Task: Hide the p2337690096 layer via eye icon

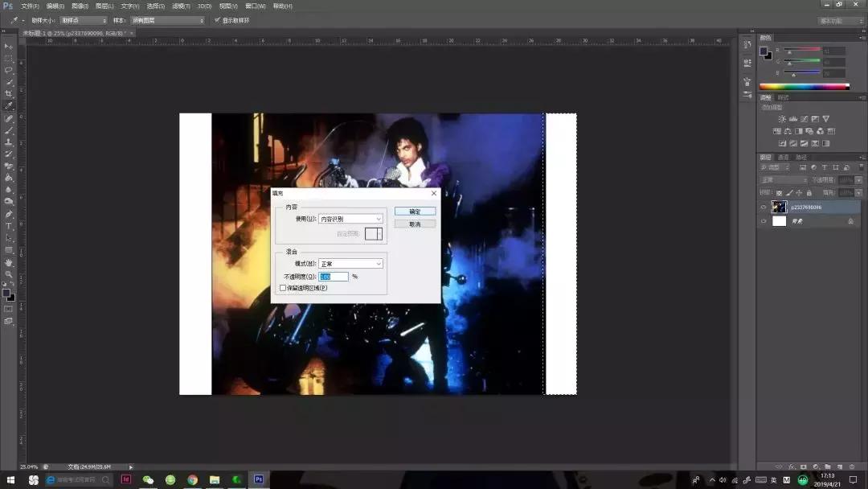Action: pyautogui.click(x=764, y=207)
